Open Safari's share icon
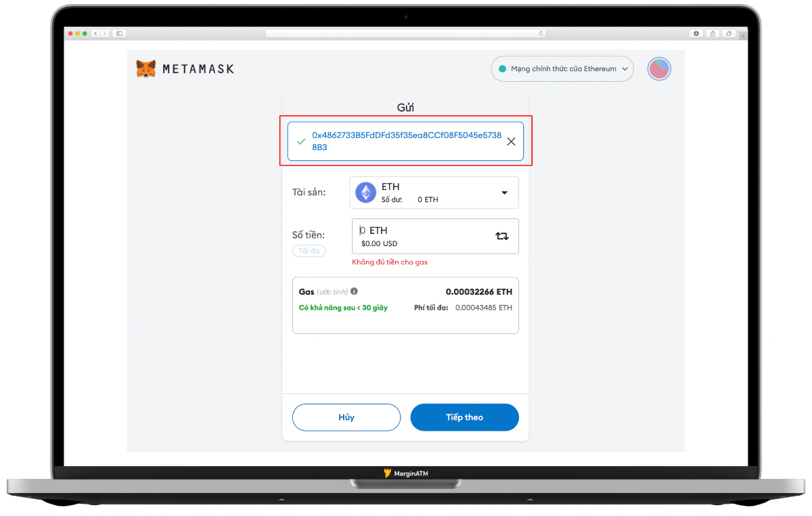 713,33
